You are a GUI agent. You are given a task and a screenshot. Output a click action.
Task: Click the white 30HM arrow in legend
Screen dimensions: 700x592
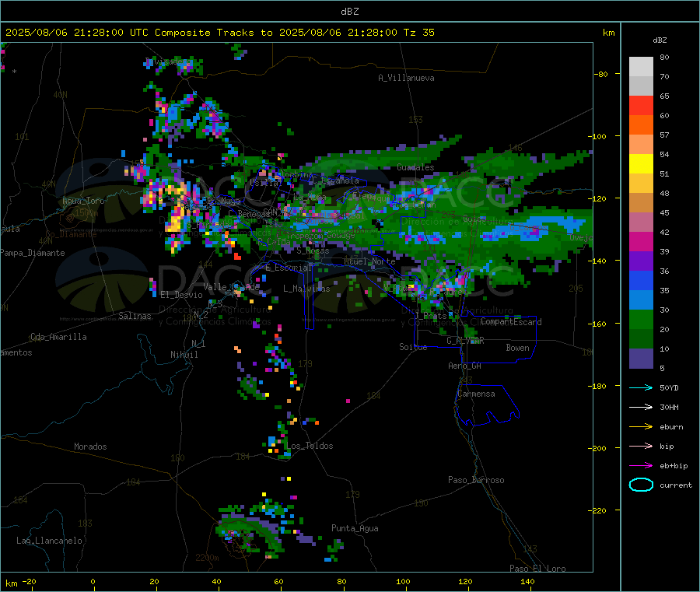pyautogui.click(x=641, y=407)
